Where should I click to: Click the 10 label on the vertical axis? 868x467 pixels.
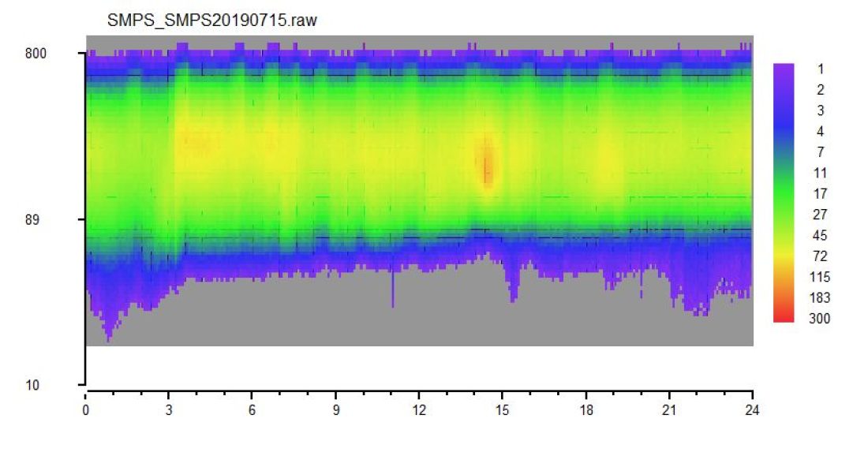(x=32, y=385)
